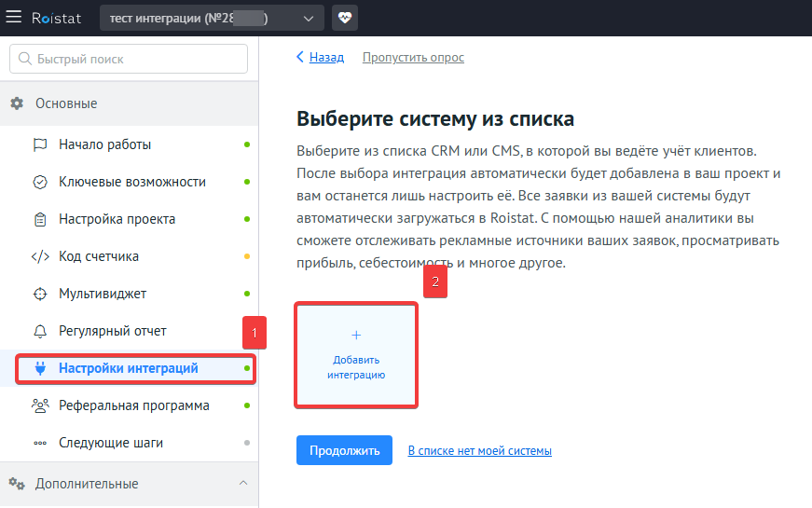
Task: Click the bell icon for Регулярный отчет
Action: point(40,331)
